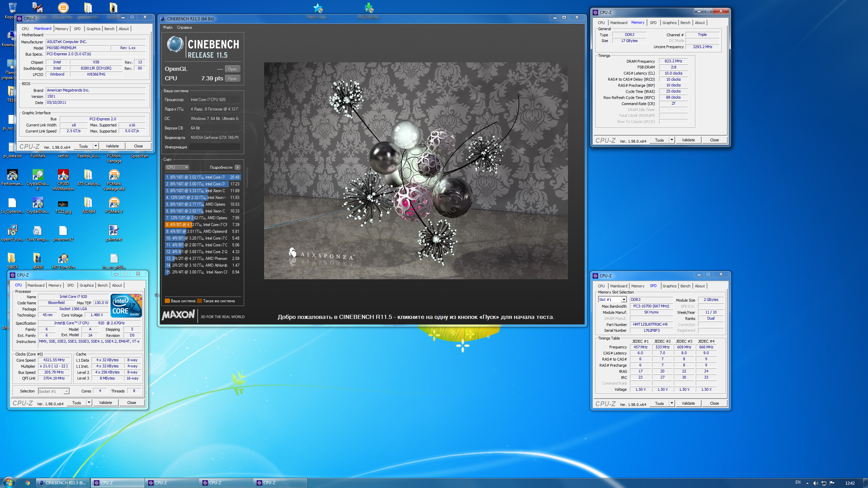868x488 pixels.
Task: Open Tools dropdown arrow in SPD CPU-Z window
Action: (x=672, y=403)
